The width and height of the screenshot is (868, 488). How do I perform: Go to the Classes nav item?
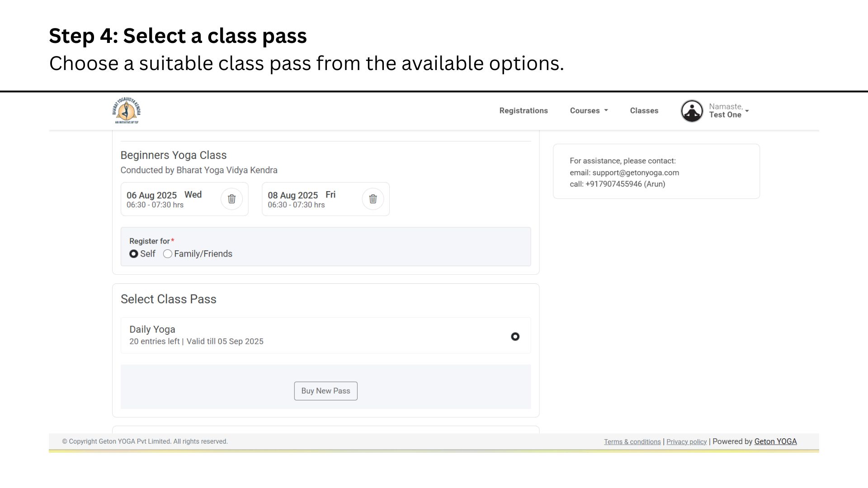pyautogui.click(x=644, y=111)
